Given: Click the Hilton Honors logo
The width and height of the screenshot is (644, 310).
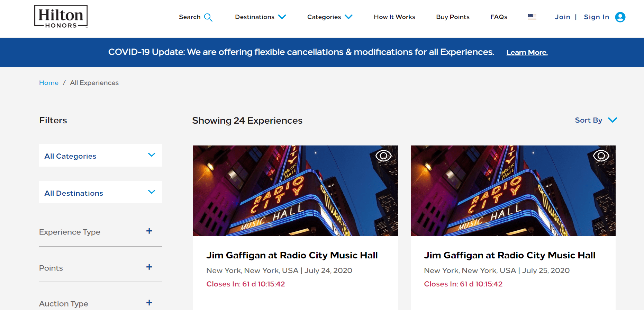Looking at the screenshot, I should pos(61,16).
